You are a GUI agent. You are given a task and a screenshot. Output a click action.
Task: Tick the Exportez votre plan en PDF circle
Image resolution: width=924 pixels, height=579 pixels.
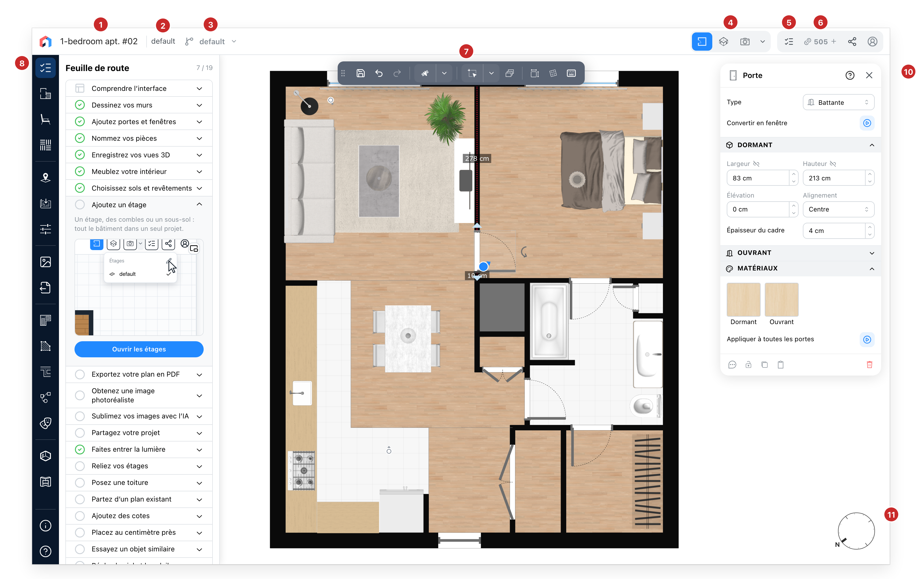(80, 374)
